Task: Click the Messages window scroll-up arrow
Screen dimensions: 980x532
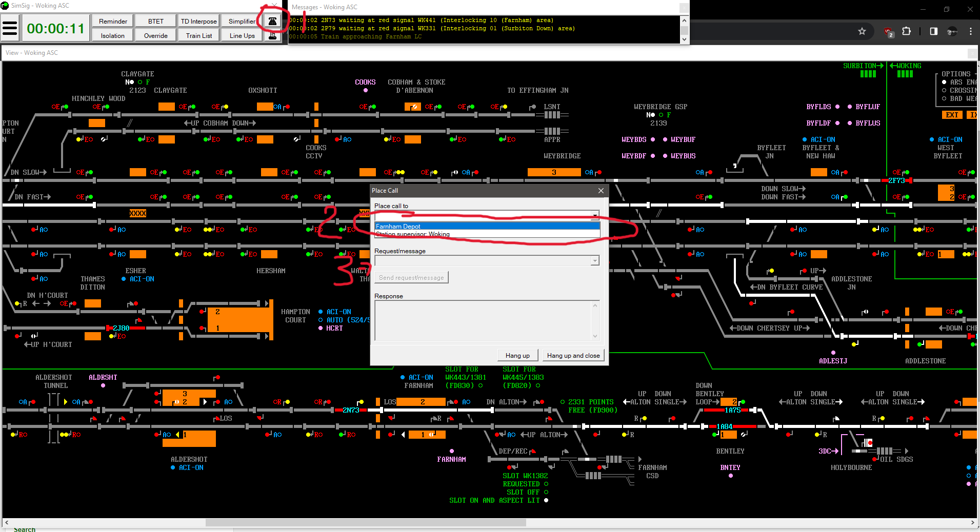Action: click(x=684, y=21)
